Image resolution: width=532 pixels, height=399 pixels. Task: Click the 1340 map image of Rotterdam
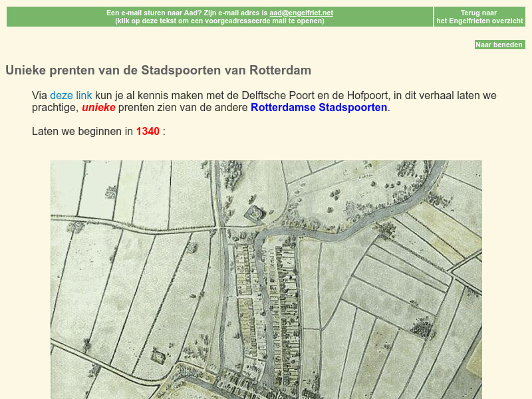pos(265,279)
